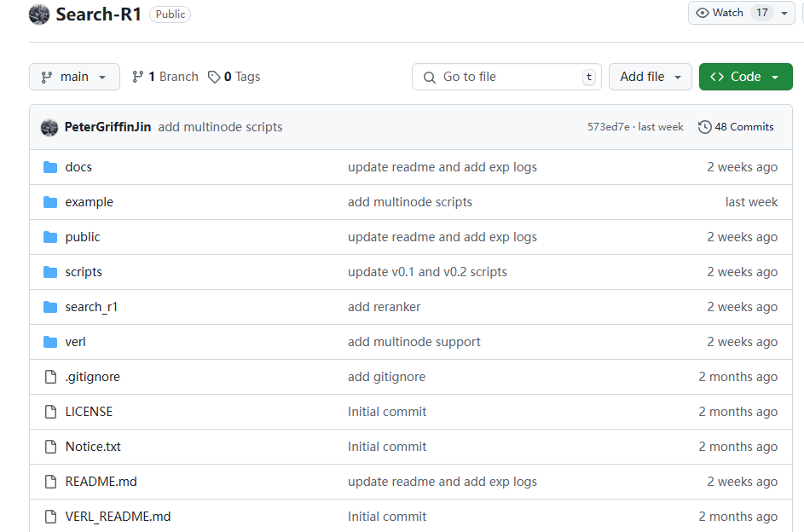Open the .gitignore file
This screenshot has height=532, width=804.
click(x=92, y=377)
